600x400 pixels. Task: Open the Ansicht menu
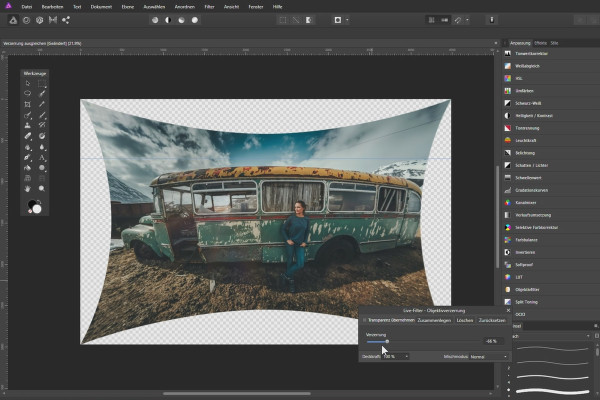click(232, 7)
